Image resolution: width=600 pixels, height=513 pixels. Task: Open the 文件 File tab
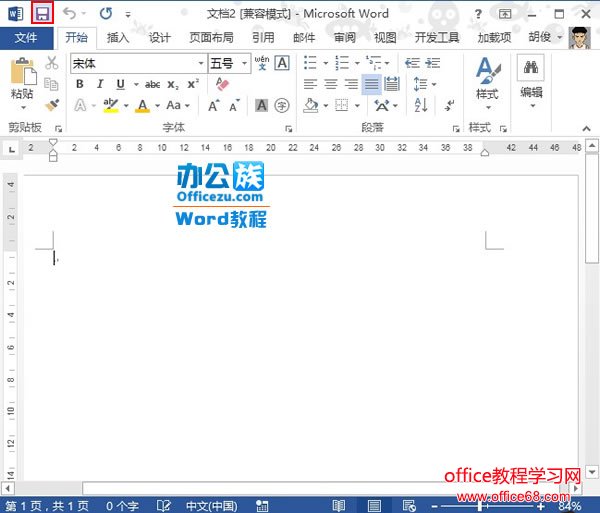[26, 37]
